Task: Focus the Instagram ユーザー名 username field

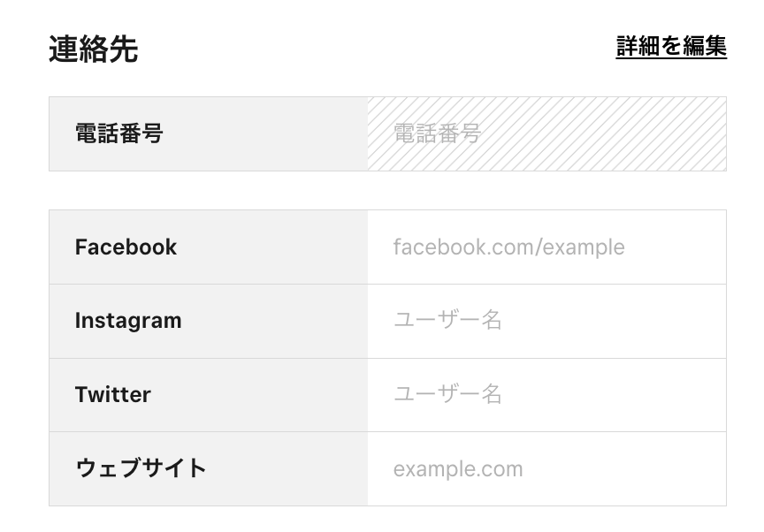Action: coord(546,321)
